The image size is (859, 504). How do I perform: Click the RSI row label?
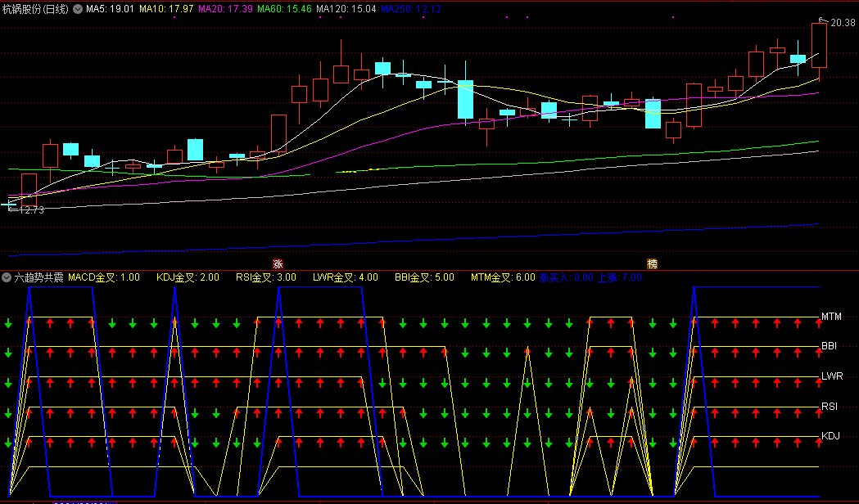pyautogui.click(x=829, y=406)
